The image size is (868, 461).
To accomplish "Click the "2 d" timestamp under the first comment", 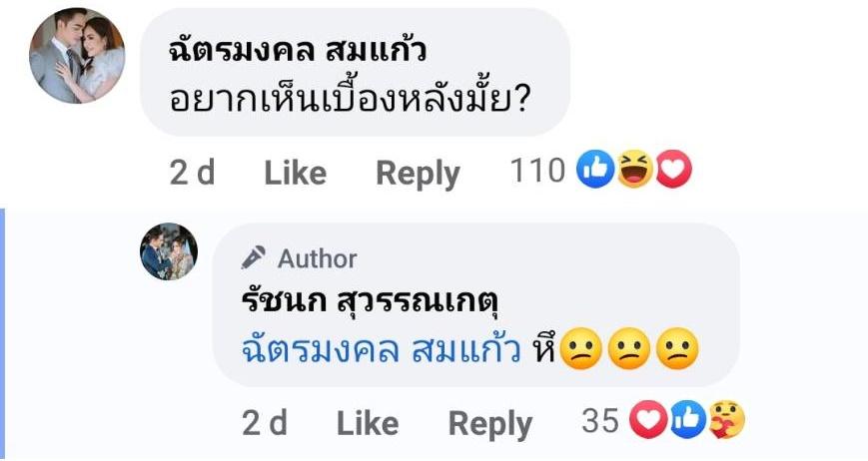I will click(193, 174).
